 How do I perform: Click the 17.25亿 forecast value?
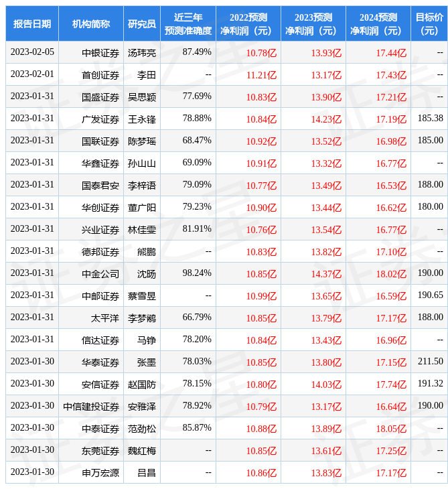coord(391,451)
